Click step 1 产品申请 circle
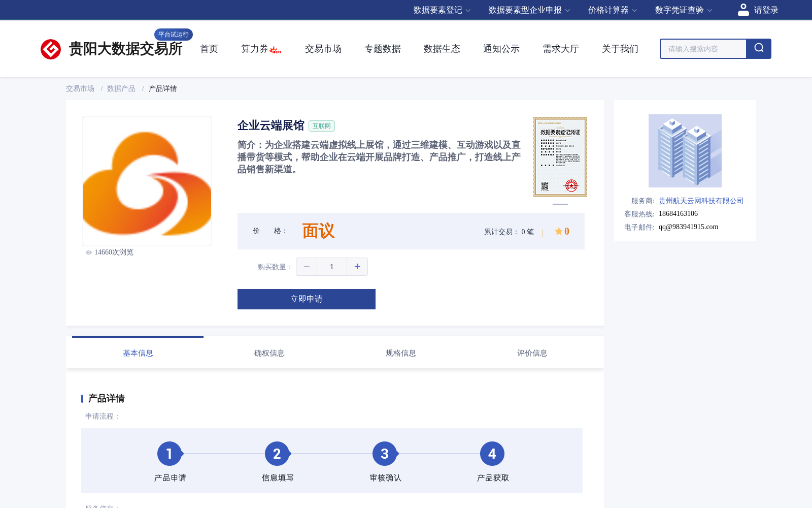The width and height of the screenshot is (812, 508). [170, 454]
